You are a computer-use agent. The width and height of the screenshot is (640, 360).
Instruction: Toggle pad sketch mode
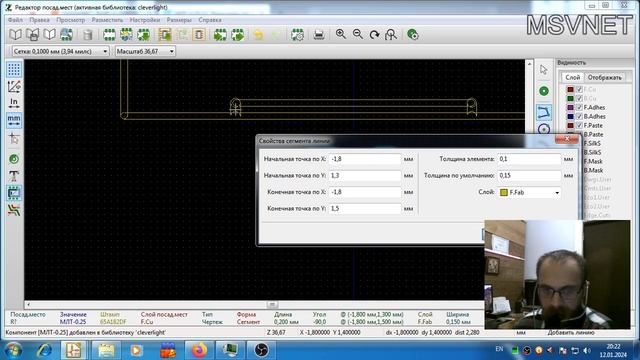pyautogui.click(x=14, y=159)
